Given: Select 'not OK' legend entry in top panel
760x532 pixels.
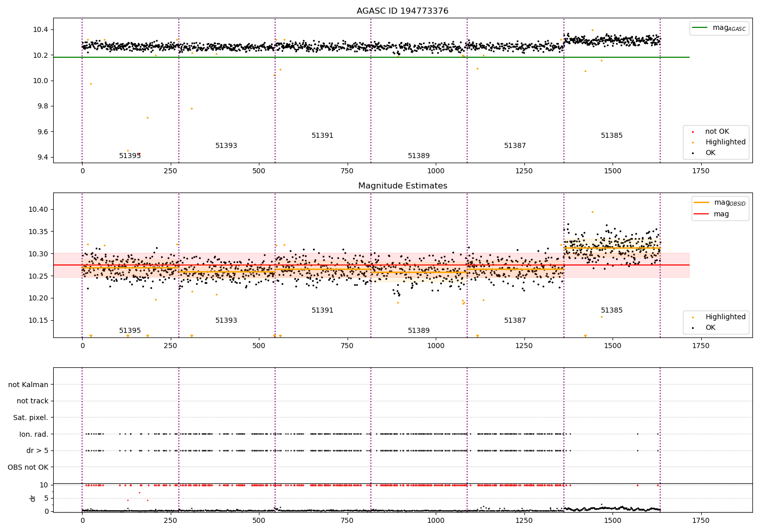Looking at the screenshot, I should 717,132.
